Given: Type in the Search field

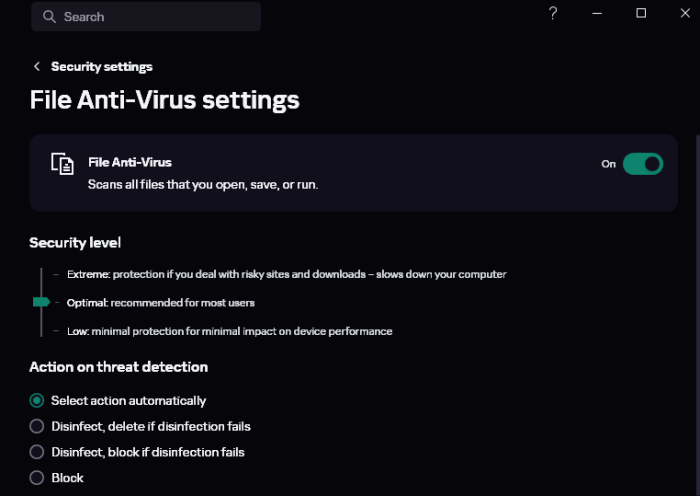Looking at the screenshot, I should pyautogui.click(x=150, y=17).
